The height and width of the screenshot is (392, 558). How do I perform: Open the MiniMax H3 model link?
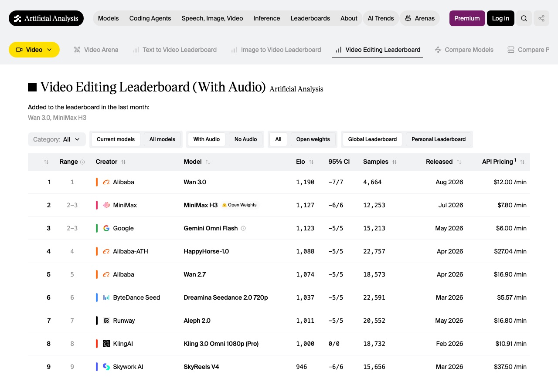click(x=201, y=205)
